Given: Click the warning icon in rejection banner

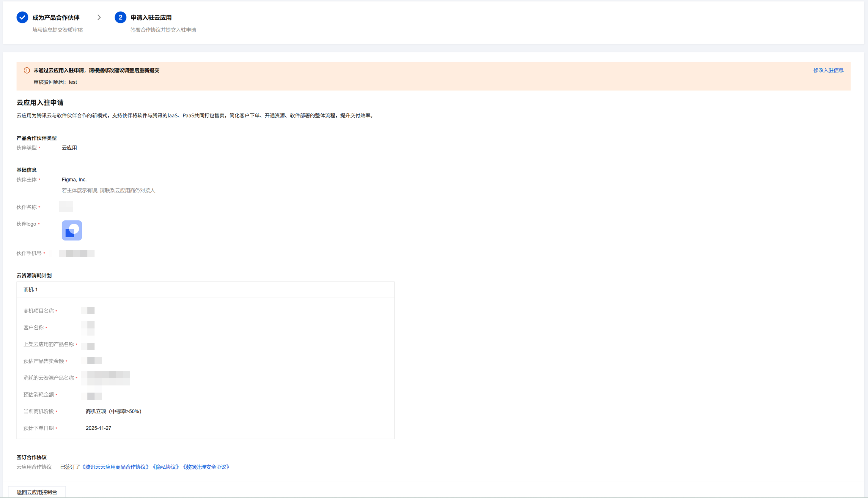Looking at the screenshot, I should pyautogui.click(x=27, y=70).
